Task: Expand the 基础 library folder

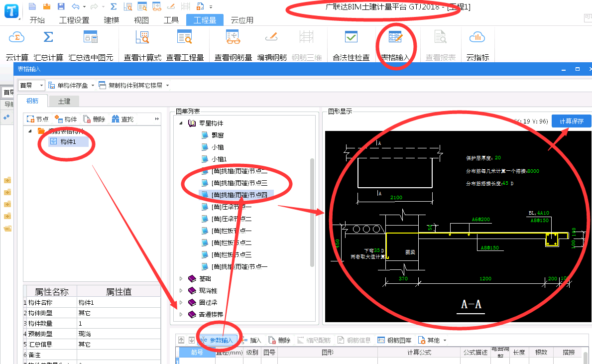Action: tap(181, 279)
